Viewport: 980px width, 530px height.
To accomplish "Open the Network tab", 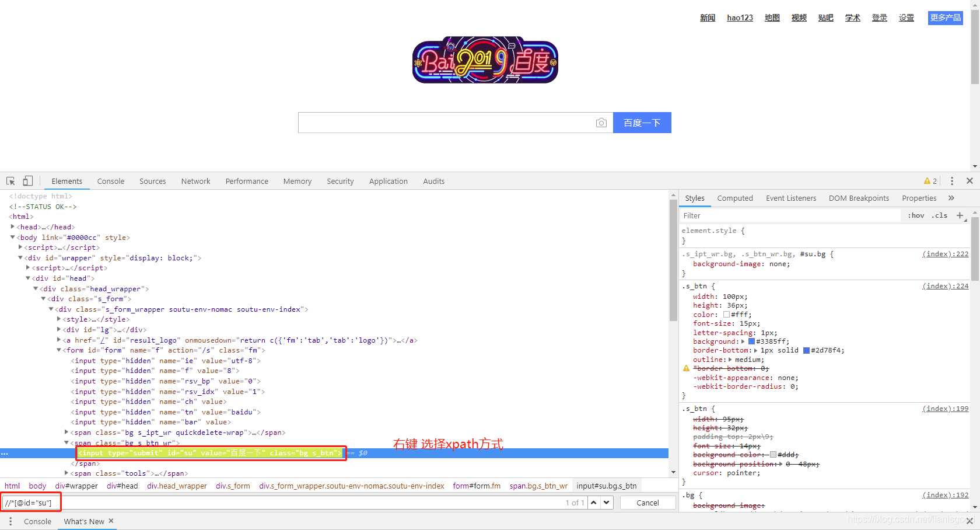I will click(195, 181).
